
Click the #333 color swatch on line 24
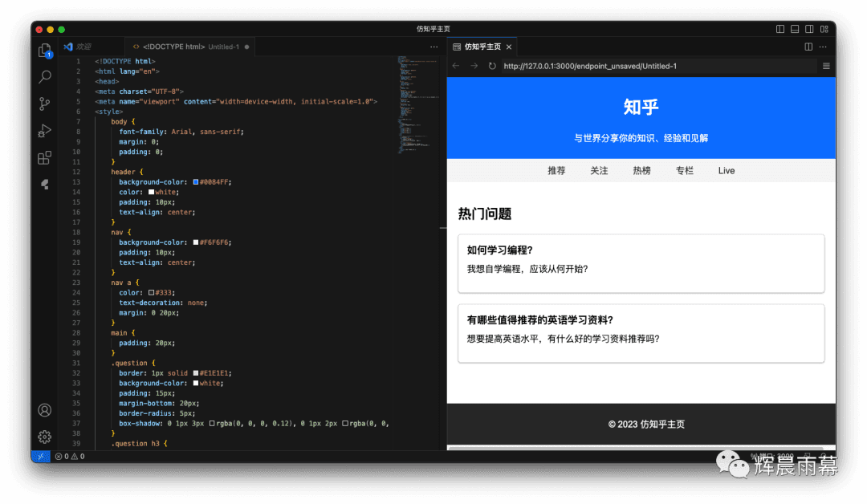point(151,292)
